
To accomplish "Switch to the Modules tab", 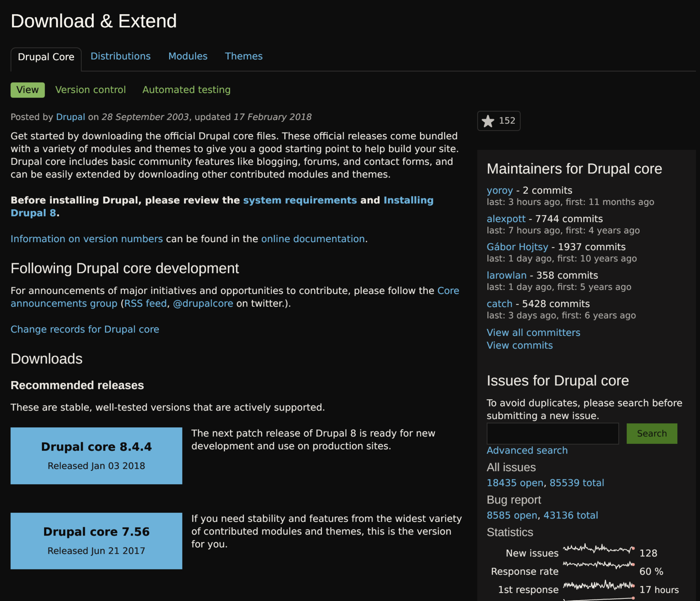I will point(188,56).
